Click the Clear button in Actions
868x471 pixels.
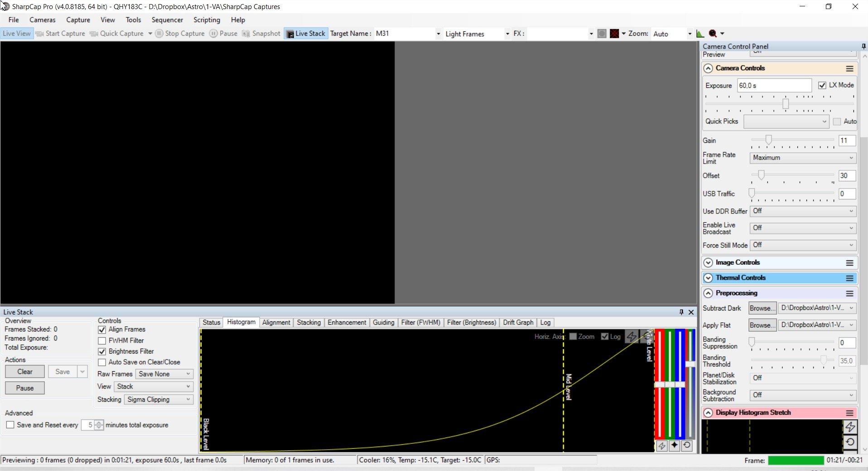[x=25, y=372]
